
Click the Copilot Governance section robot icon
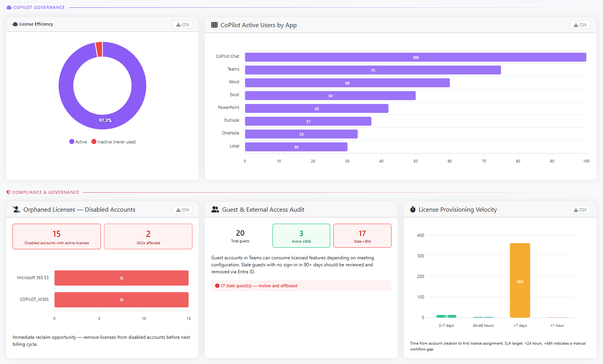coord(9,7)
